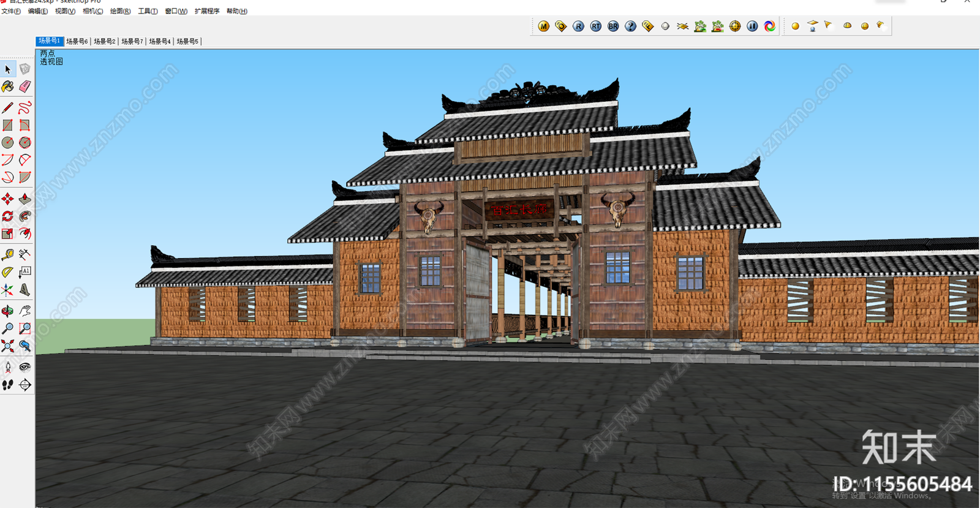Select the Arc tool
Viewport: 980px width, 508px height.
[x=7, y=160]
